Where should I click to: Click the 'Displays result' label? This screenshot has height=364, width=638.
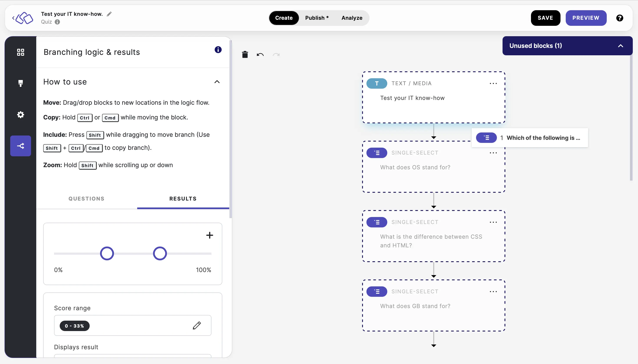pos(76,347)
